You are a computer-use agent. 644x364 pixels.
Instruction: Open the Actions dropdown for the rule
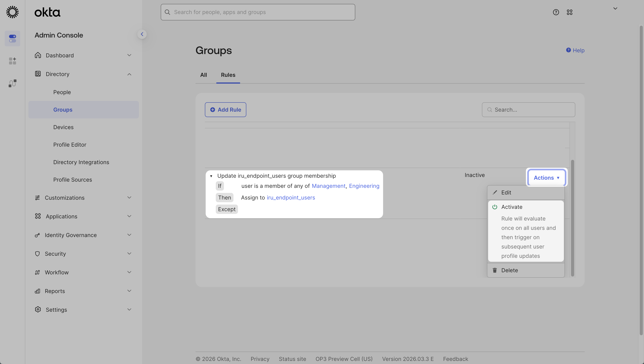pos(547,178)
